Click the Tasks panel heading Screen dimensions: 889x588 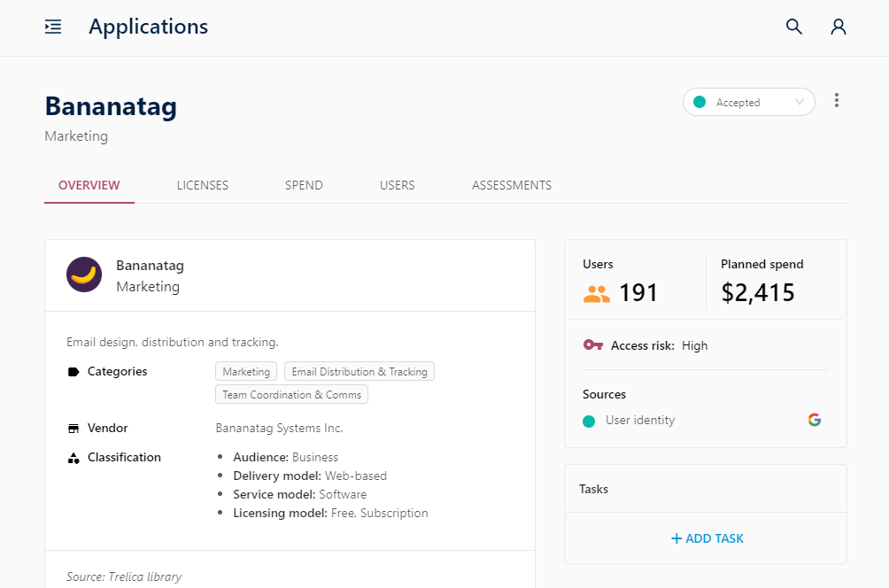tap(593, 489)
